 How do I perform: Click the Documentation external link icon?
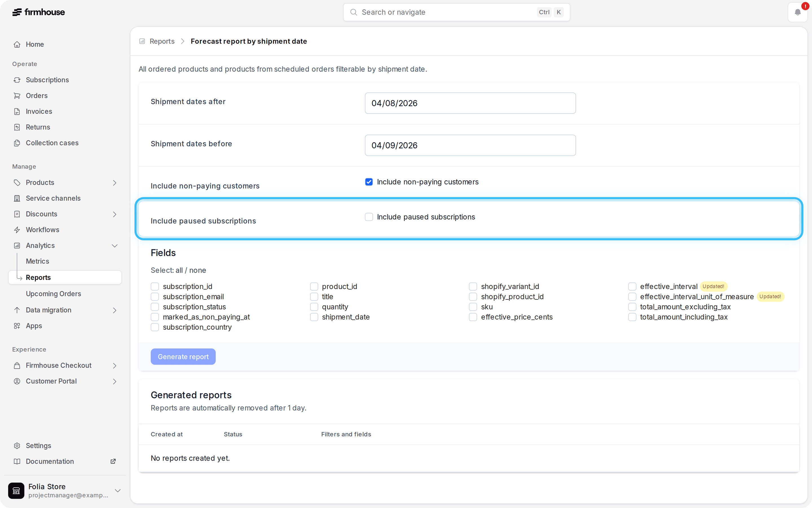(x=113, y=462)
